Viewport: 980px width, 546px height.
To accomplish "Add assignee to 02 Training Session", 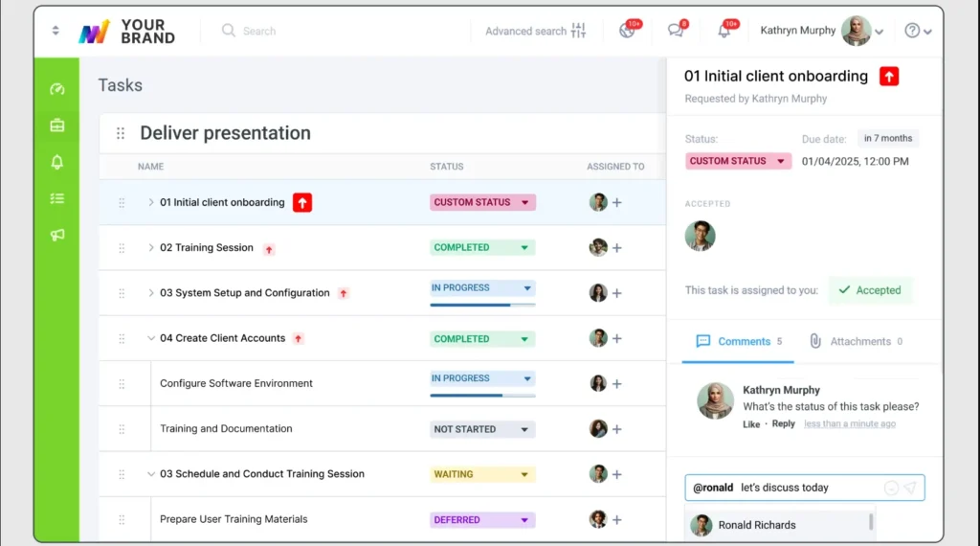I will tap(617, 248).
